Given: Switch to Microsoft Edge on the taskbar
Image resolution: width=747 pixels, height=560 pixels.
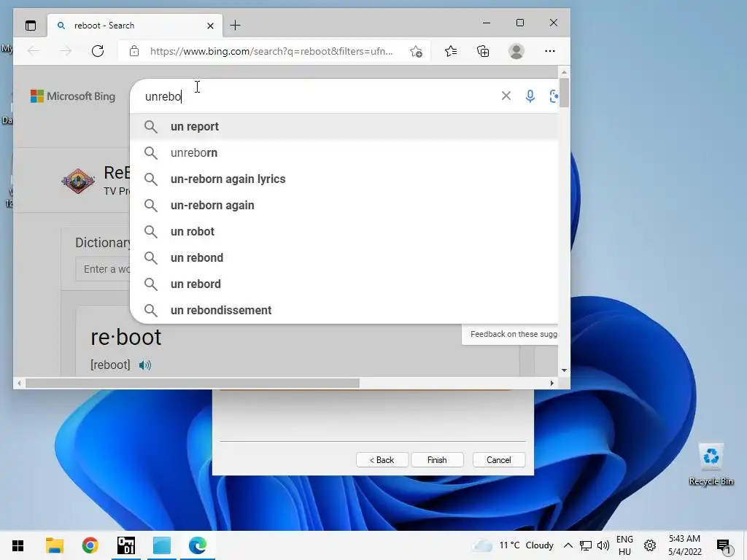Looking at the screenshot, I should [198, 545].
